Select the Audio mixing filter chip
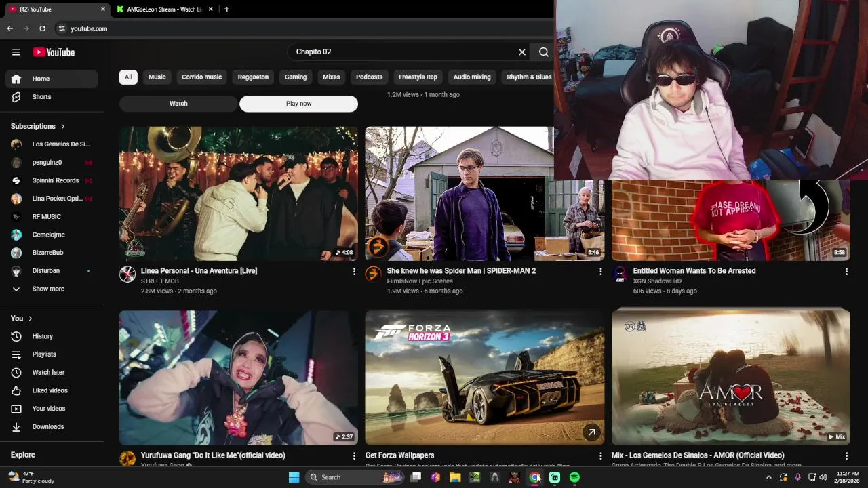 (x=472, y=77)
